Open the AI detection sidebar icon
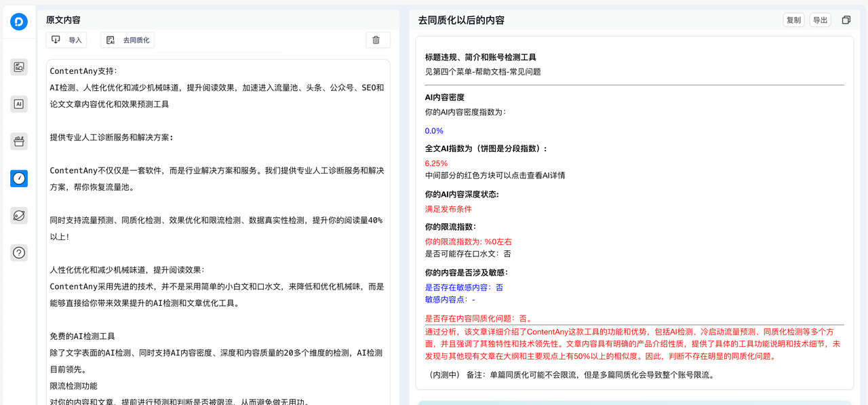 point(19,104)
